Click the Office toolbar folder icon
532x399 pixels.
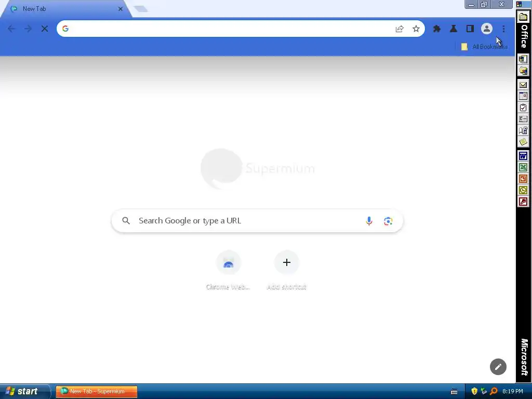coord(523,17)
